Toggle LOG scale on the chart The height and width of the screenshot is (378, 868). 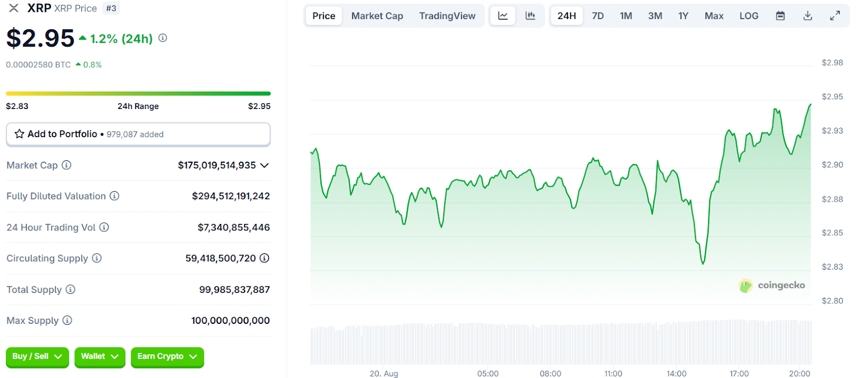coord(749,16)
